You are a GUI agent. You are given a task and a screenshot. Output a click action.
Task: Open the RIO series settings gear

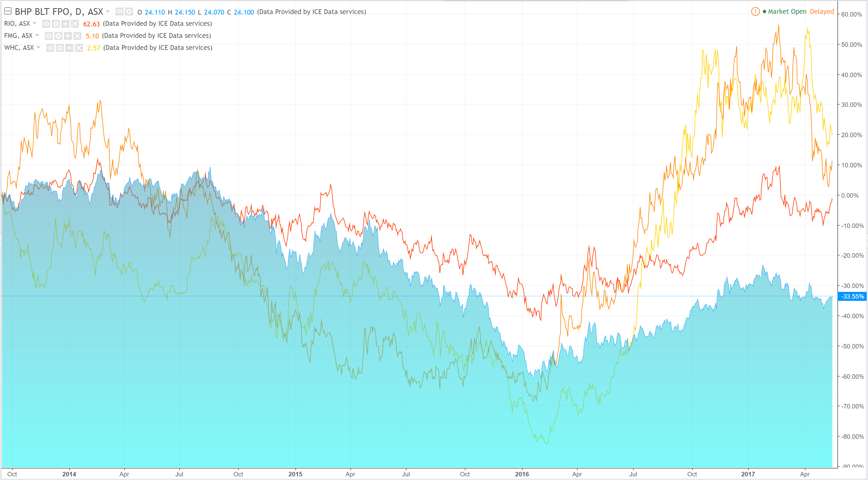tap(56, 24)
